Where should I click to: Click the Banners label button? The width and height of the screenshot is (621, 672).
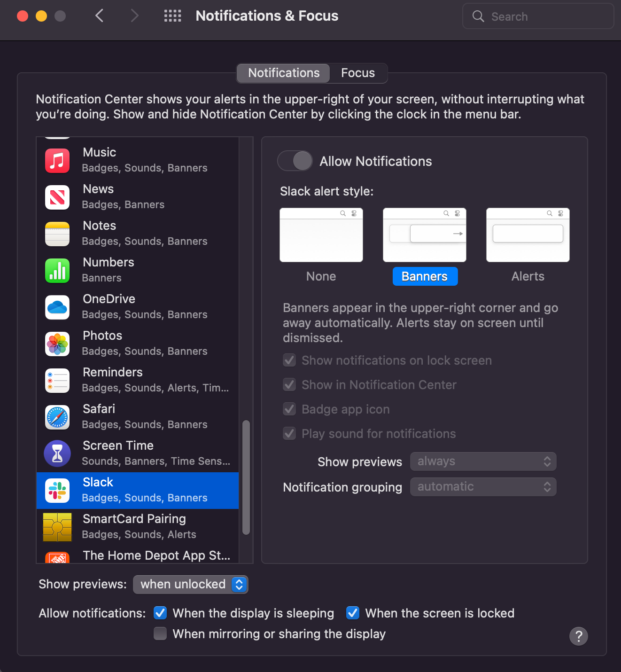pos(425,276)
